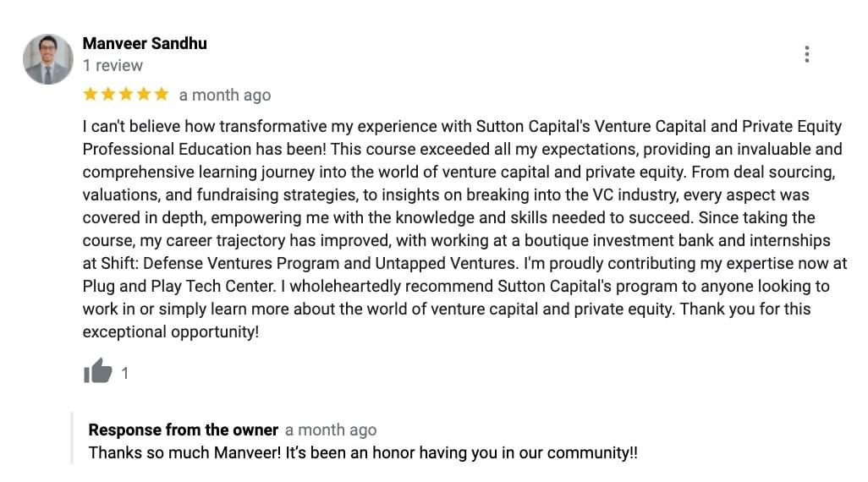Click the first gold star of the rating
The height and width of the screenshot is (482, 868).
[x=91, y=94]
